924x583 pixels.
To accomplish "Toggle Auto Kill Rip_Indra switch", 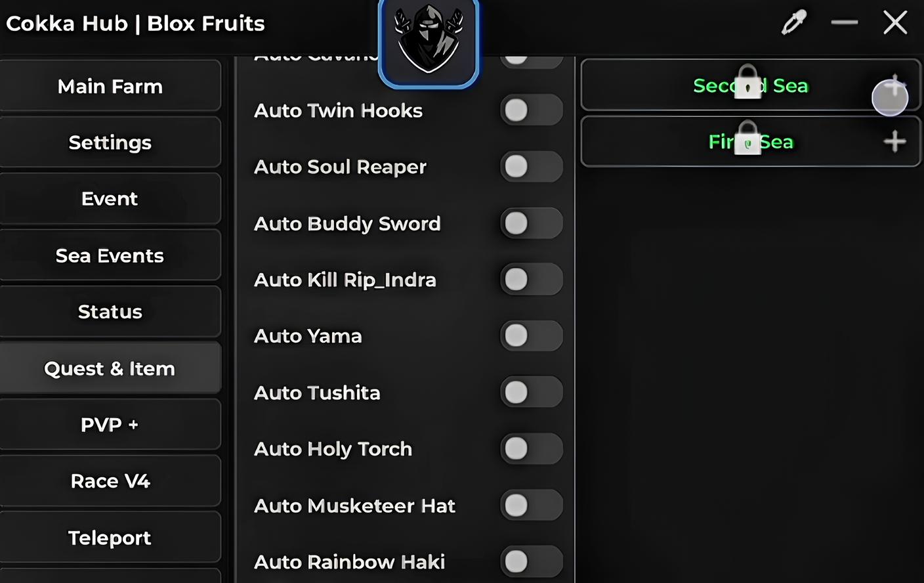I will click(531, 280).
